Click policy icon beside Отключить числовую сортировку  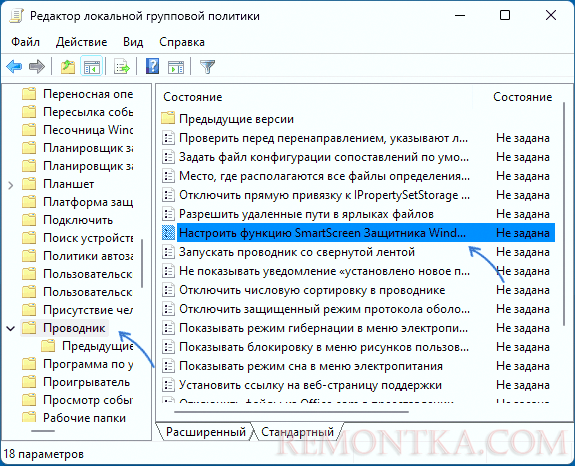click(168, 290)
